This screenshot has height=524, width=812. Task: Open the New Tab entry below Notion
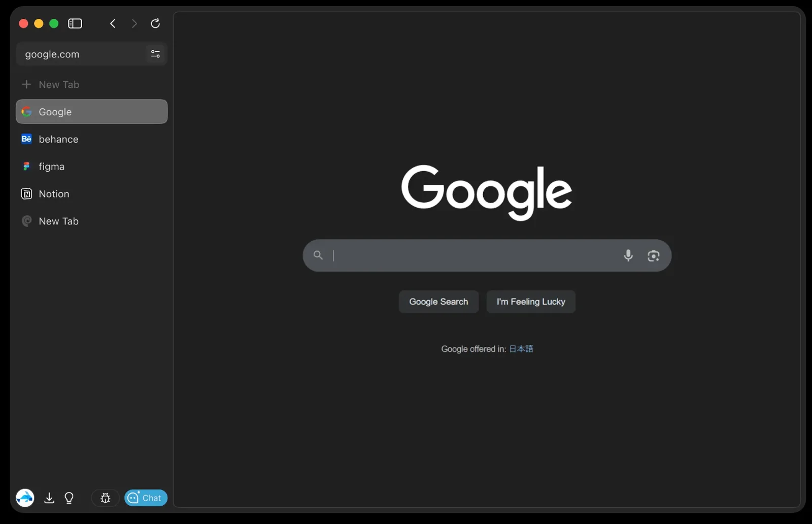(91, 221)
